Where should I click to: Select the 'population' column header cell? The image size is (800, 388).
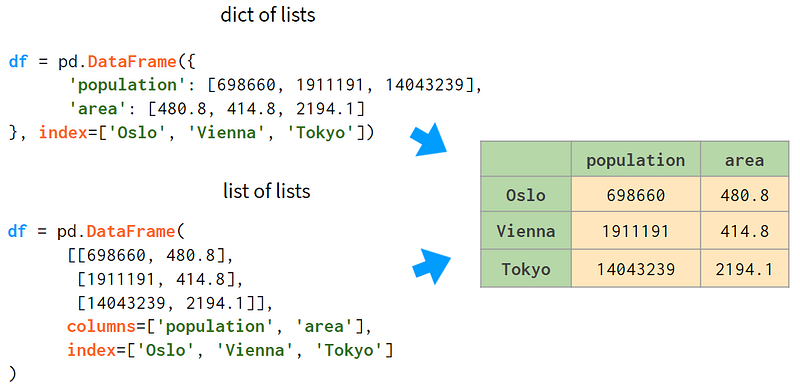click(636, 160)
